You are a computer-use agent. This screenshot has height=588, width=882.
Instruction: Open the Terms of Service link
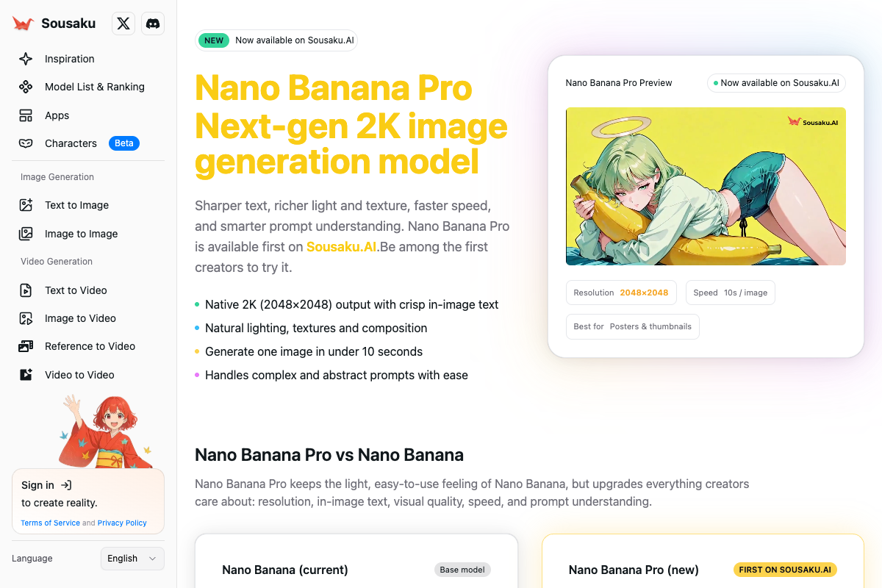50,523
